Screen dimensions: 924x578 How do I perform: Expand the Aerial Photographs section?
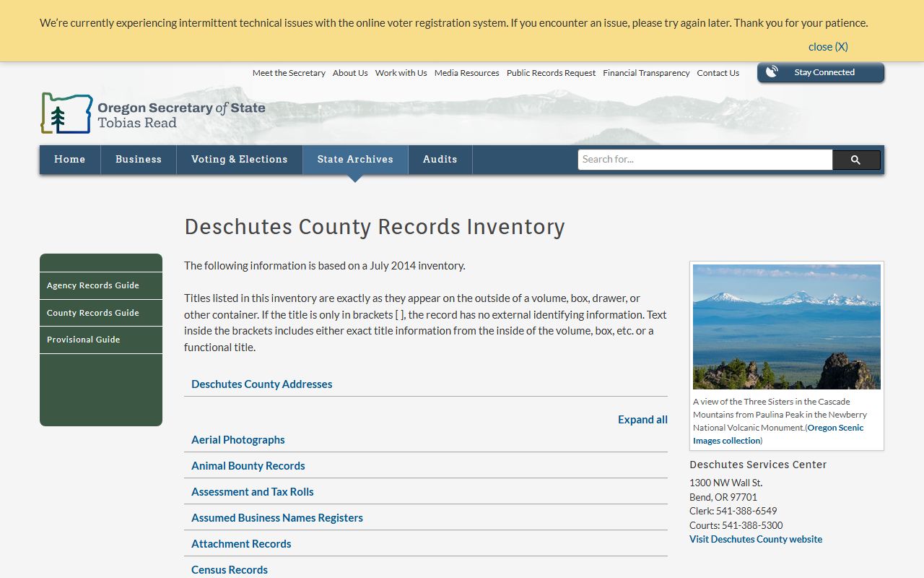click(426, 440)
